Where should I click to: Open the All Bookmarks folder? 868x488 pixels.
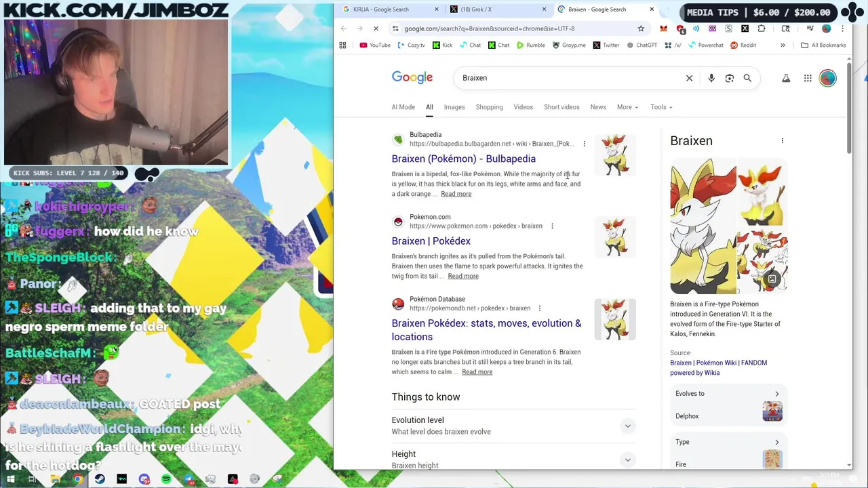pos(823,45)
